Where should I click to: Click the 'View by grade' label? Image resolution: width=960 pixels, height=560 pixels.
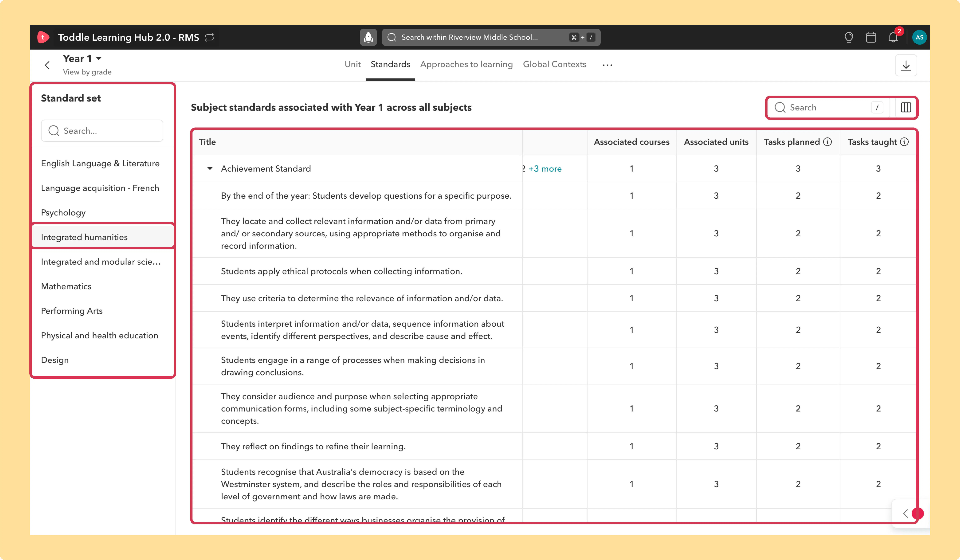pyautogui.click(x=87, y=72)
